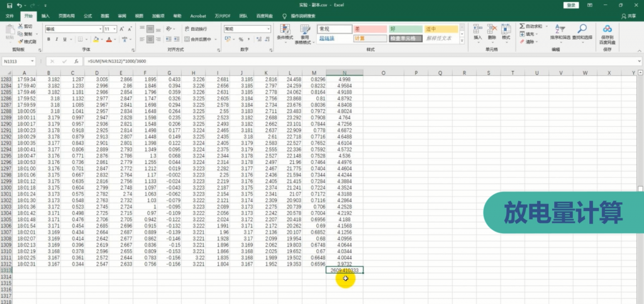The image size is (644, 304).
Task: Apply the Bad (差) pink cell style
Action: (x=370, y=29)
